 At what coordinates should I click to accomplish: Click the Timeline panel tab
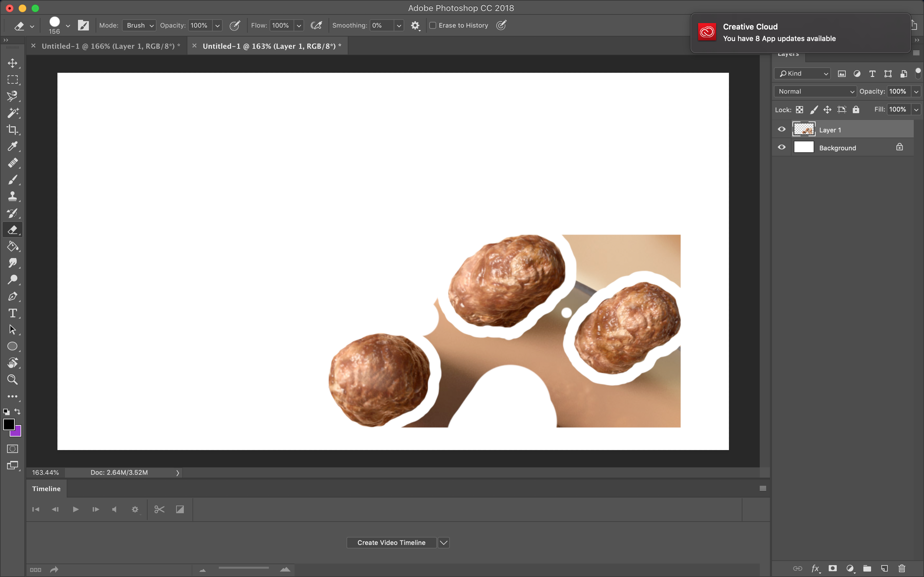(x=46, y=489)
